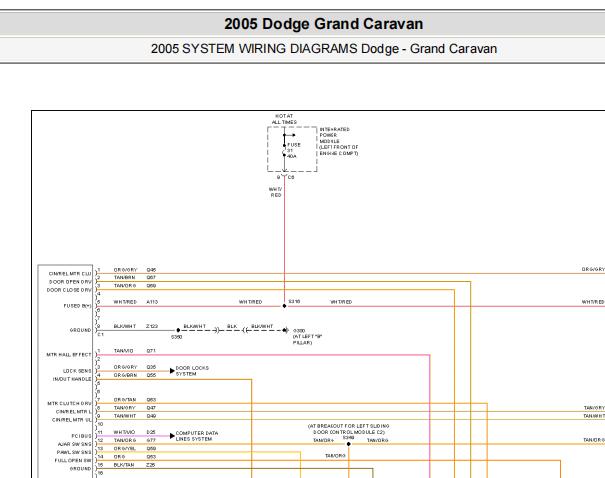Viewport: 605px width, 478px height.
Task: Click the 'DOOR LOCKS SYSTEM' reference
Action: [x=192, y=371]
